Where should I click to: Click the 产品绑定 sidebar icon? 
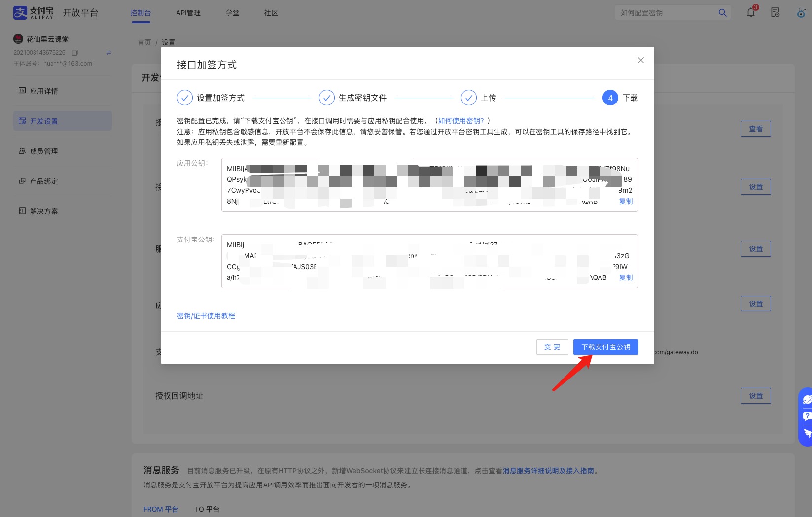22,181
